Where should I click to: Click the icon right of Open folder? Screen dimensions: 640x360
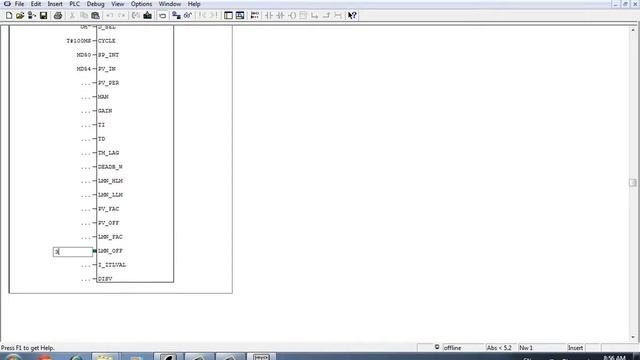point(31,16)
